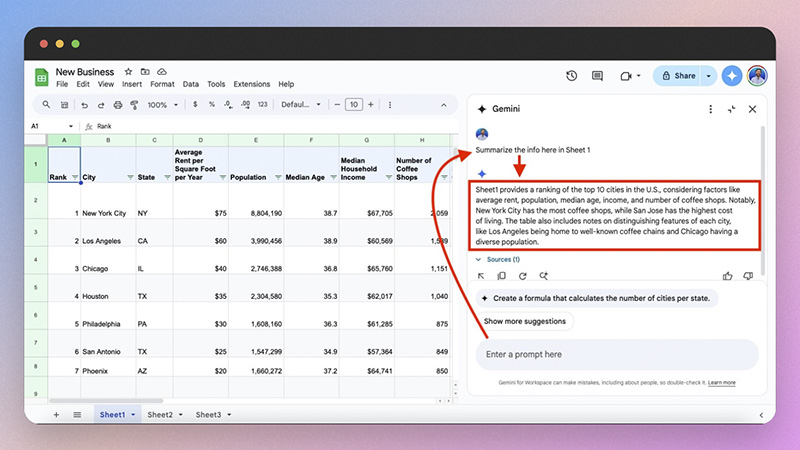
Task: Insert Gemini response into sheet arrow icon
Action: (x=481, y=276)
